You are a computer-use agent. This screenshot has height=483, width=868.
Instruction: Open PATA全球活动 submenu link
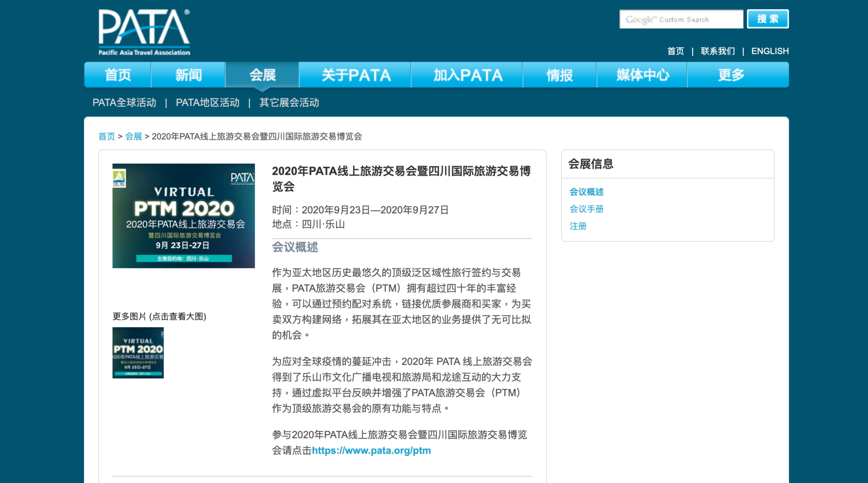click(x=124, y=103)
